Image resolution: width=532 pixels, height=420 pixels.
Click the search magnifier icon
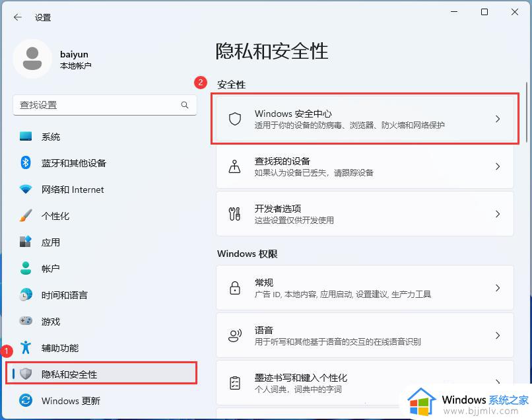(185, 105)
